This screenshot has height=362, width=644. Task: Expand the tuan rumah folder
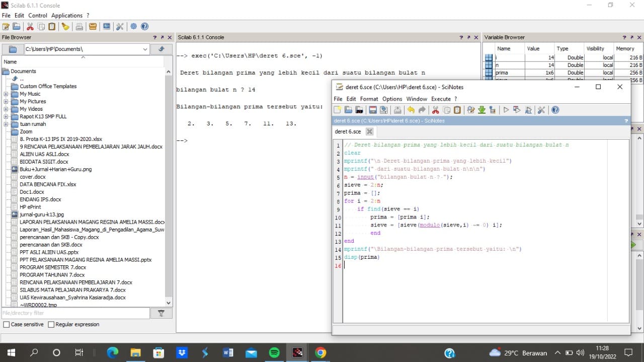pos(6,124)
